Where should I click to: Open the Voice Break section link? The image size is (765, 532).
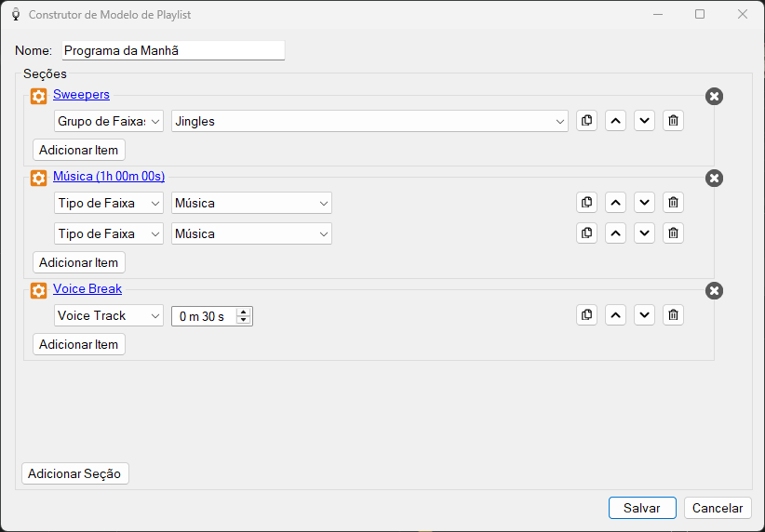[87, 288]
